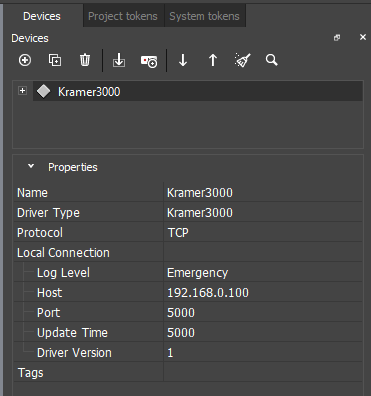Open the System tokens tab
The width and height of the screenshot is (371, 396).
point(204,16)
